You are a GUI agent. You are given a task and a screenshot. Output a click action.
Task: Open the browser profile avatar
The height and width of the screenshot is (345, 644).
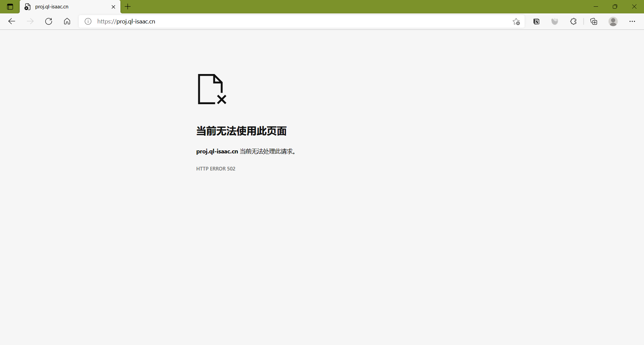coord(613,21)
